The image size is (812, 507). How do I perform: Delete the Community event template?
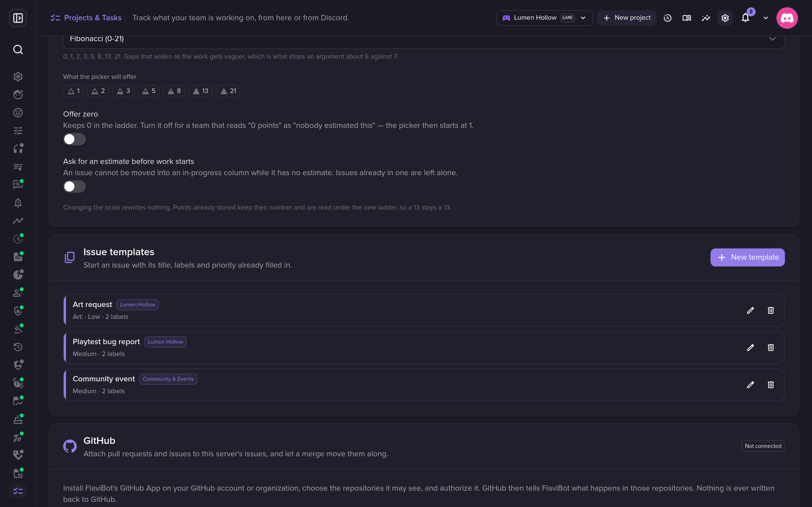[x=771, y=385]
